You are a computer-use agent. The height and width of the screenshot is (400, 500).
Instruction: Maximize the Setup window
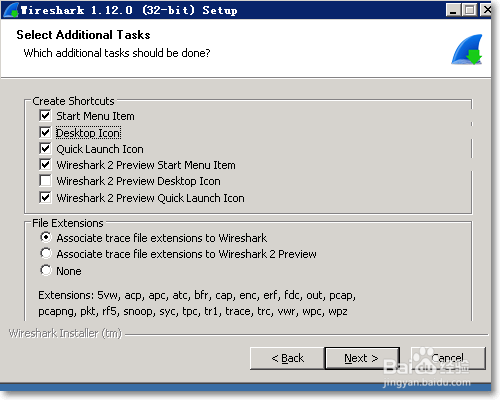coord(469,10)
